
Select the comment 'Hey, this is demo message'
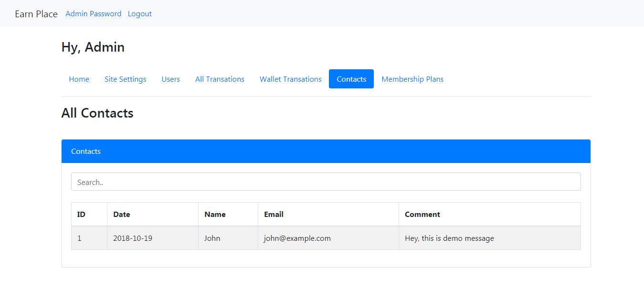(490, 238)
